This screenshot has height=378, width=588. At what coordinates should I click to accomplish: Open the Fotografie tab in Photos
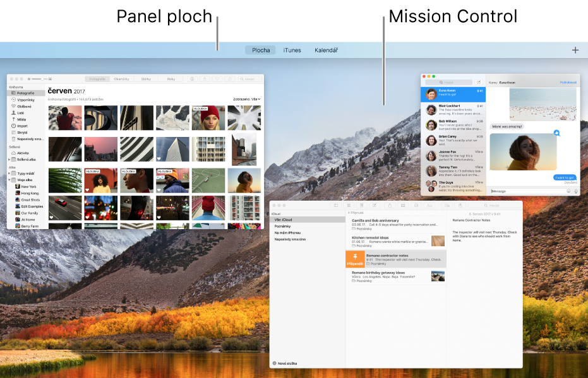[x=97, y=79]
